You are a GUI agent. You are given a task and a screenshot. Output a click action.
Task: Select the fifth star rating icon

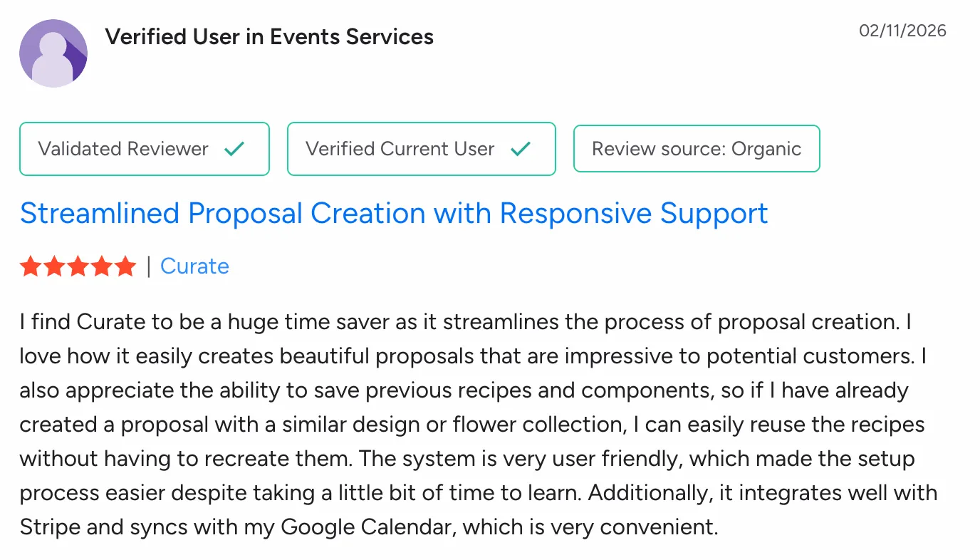[126, 265]
